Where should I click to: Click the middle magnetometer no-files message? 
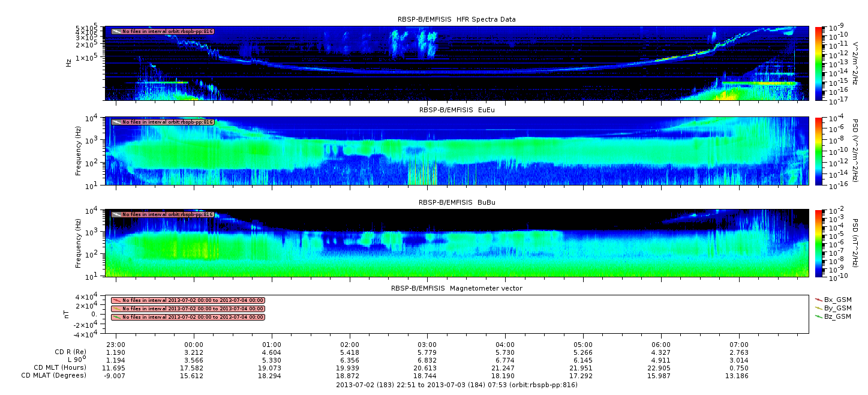click(x=192, y=309)
